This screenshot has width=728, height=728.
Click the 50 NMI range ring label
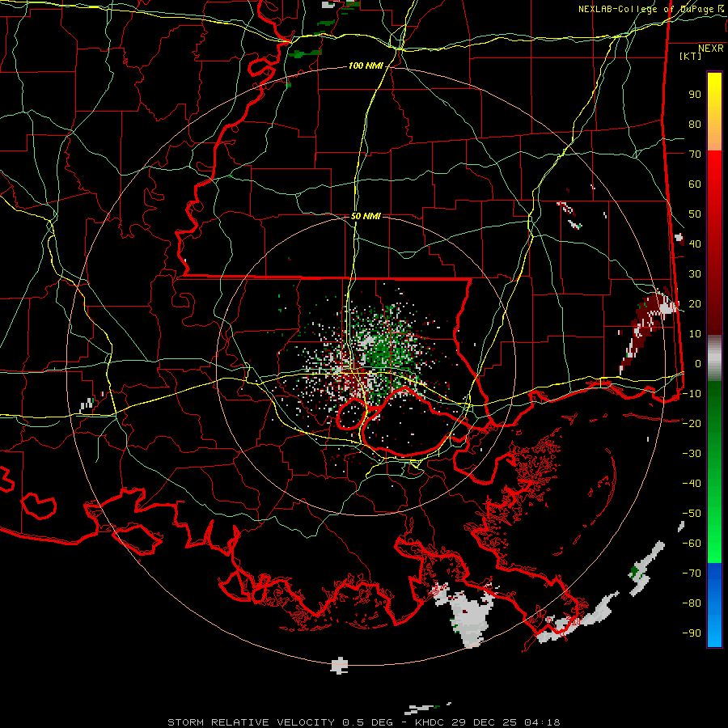tap(366, 216)
